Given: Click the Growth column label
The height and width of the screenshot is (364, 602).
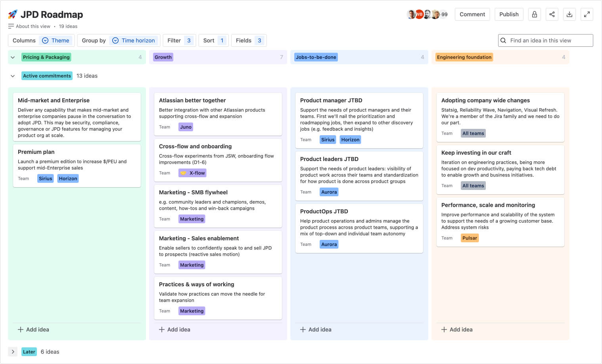Looking at the screenshot, I should point(163,57).
